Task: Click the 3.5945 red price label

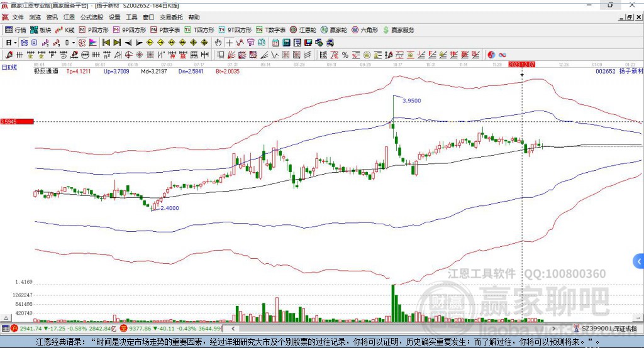Action: coord(17,121)
